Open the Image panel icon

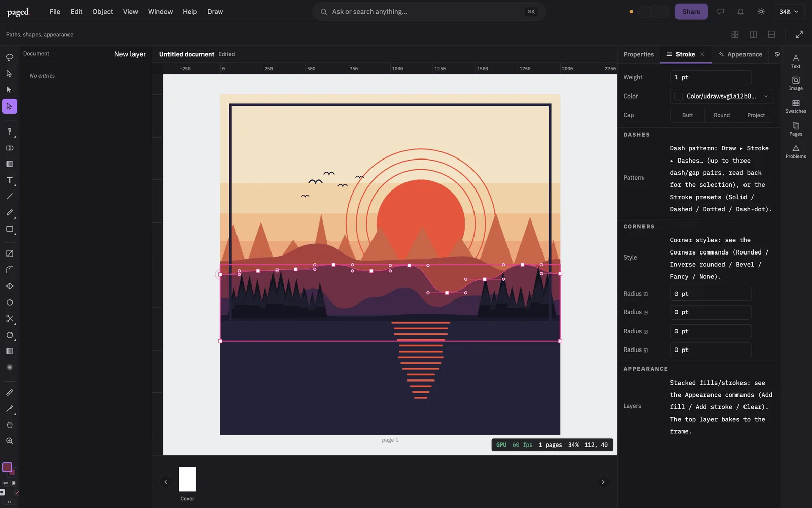click(796, 83)
